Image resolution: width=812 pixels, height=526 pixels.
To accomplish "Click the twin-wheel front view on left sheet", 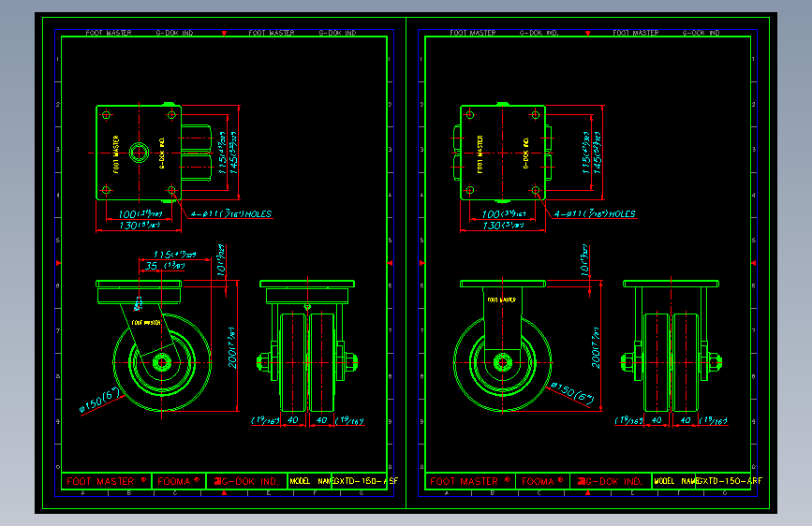I will click(307, 346).
